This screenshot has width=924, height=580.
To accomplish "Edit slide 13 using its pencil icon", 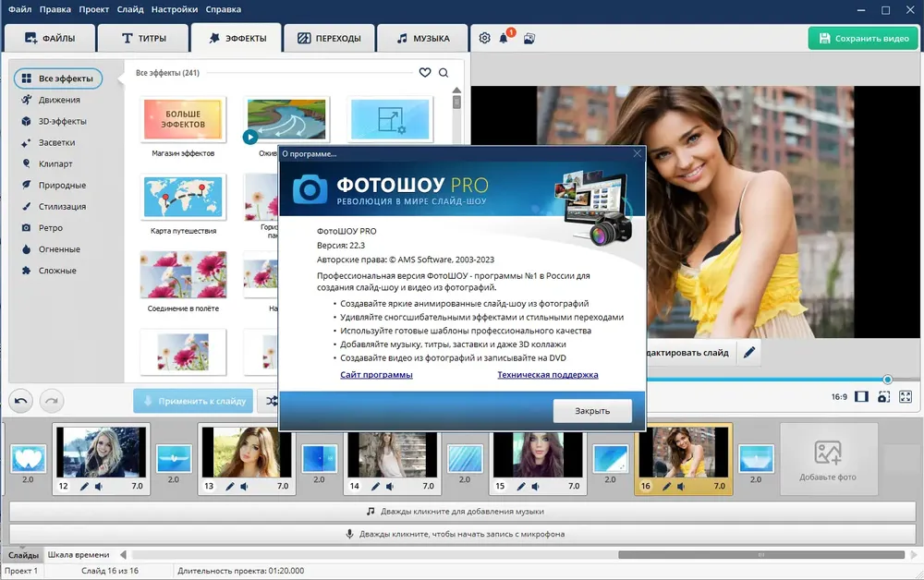I will point(230,487).
